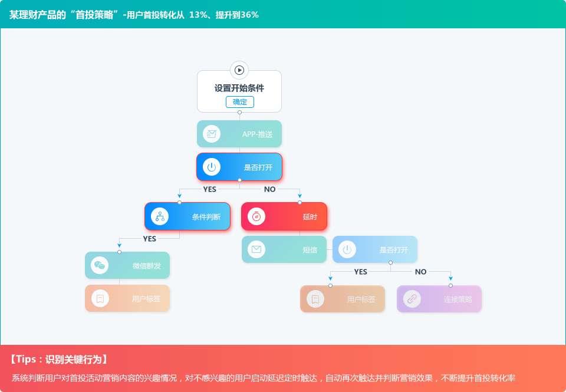This screenshot has height=392, width=566.
Task: Click the tag icon on left 用户标签 node
Action: click(x=100, y=298)
